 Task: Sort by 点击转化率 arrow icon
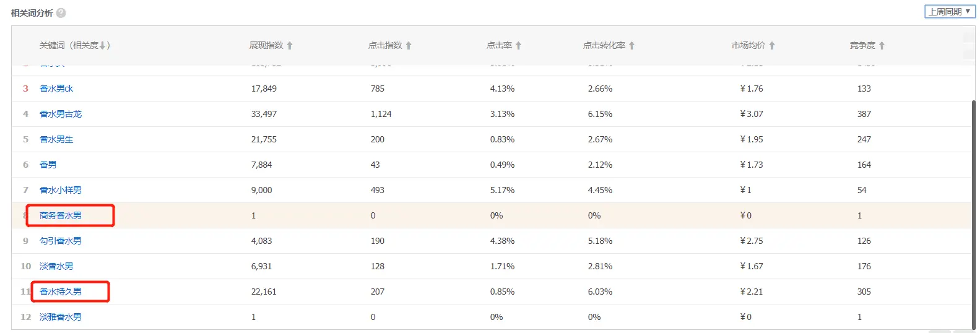pyautogui.click(x=631, y=45)
